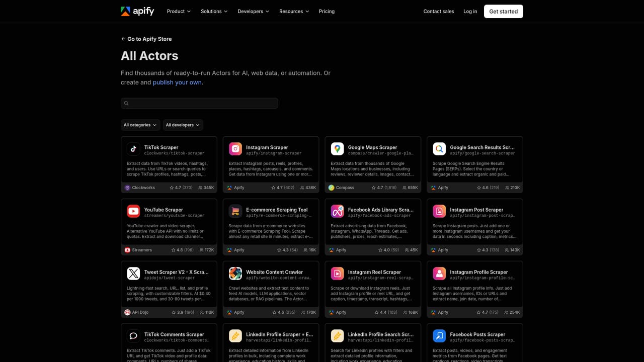Click the Instagram Profile Scraper icon

(439, 274)
